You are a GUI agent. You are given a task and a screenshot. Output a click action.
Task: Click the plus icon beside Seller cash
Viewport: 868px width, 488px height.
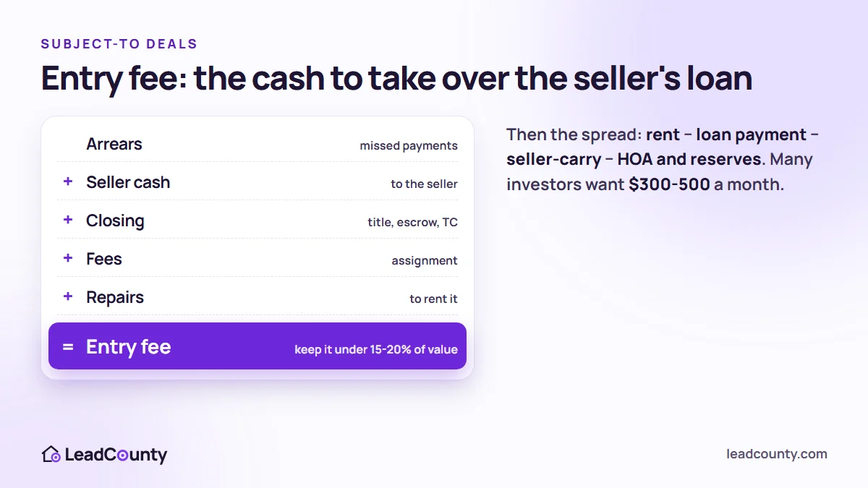click(x=68, y=181)
